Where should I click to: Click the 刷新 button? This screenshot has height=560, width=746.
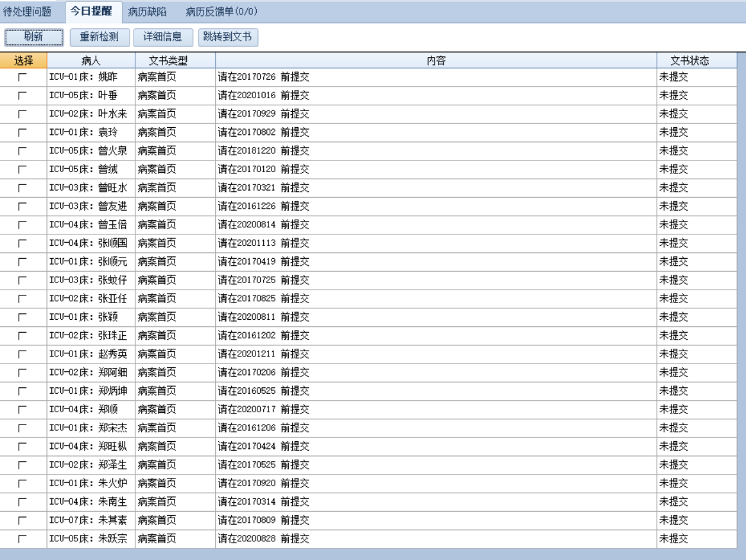coord(34,37)
